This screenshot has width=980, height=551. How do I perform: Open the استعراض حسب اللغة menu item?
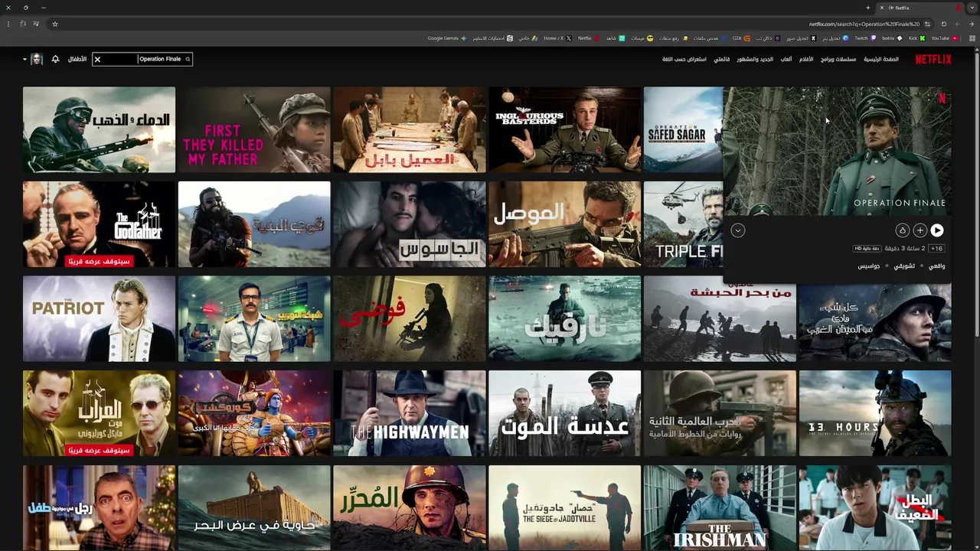coord(684,59)
